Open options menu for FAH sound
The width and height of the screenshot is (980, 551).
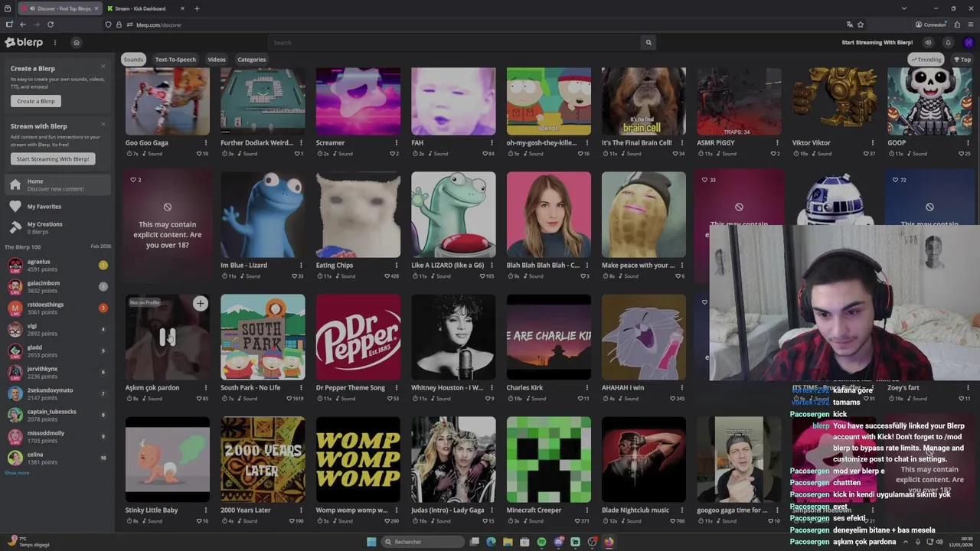[x=492, y=143]
